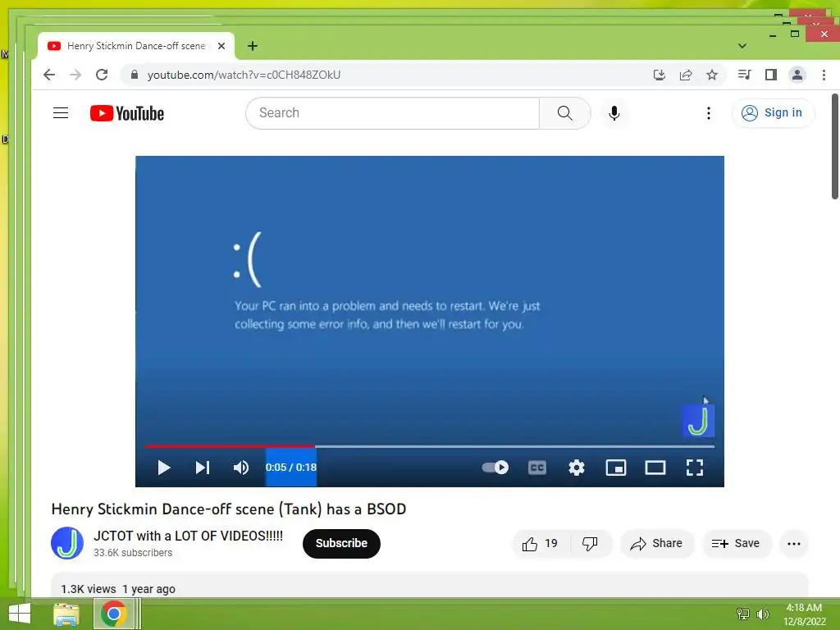The width and height of the screenshot is (840, 630).
Task: Open File Explorer from the taskbar
Action: pos(66,614)
